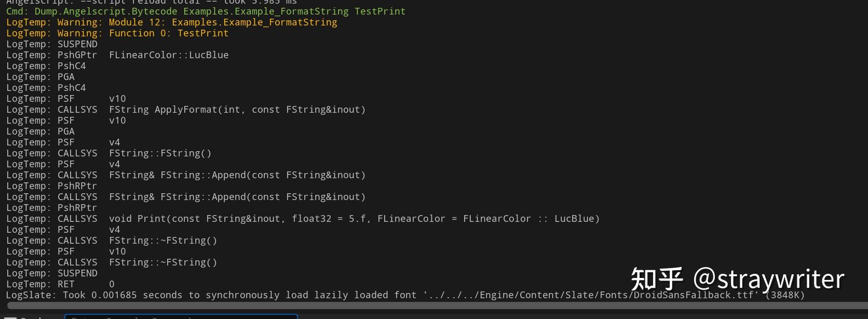Click the void Print CALLSYS line

302,219
